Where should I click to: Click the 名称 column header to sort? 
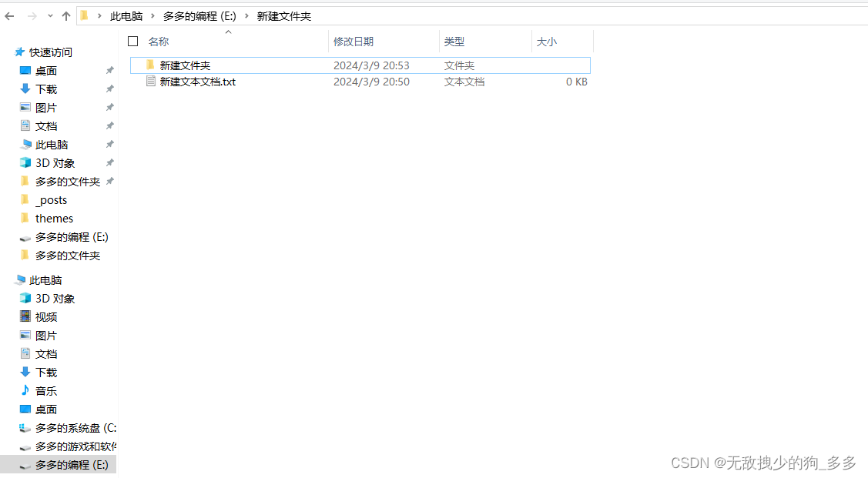tap(159, 42)
